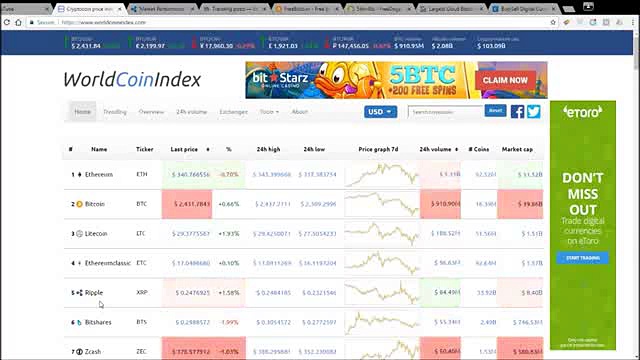This screenshot has width=640, height=360.
Task: Open the Exchanges nav item
Action: 233,111
